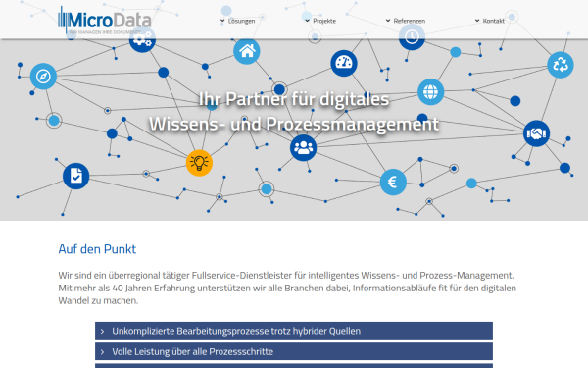Viewport: 588px width, 368px height.
Task: Click the arrow beside Kontakt
Action: pos(477,21)
